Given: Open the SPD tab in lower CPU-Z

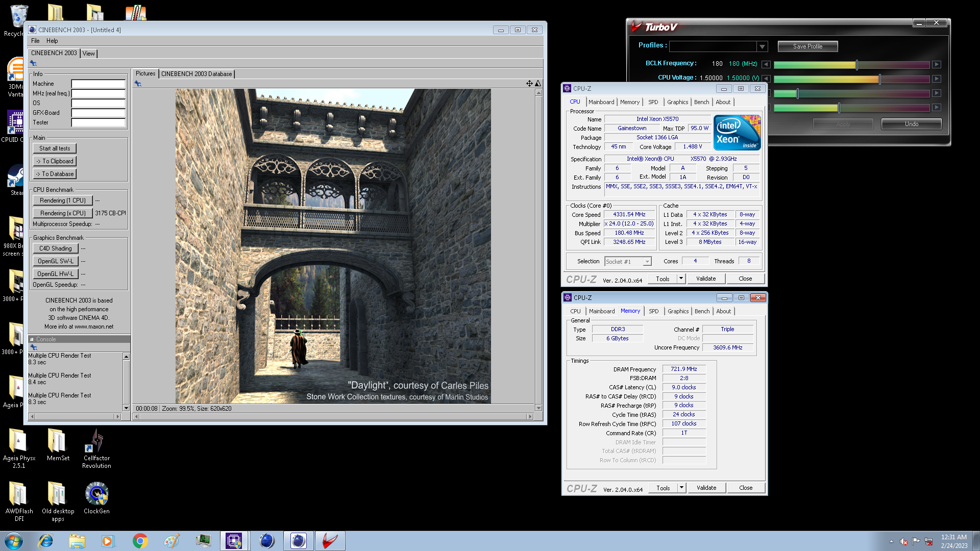Looking at the screenshot, I should [654, 311].
